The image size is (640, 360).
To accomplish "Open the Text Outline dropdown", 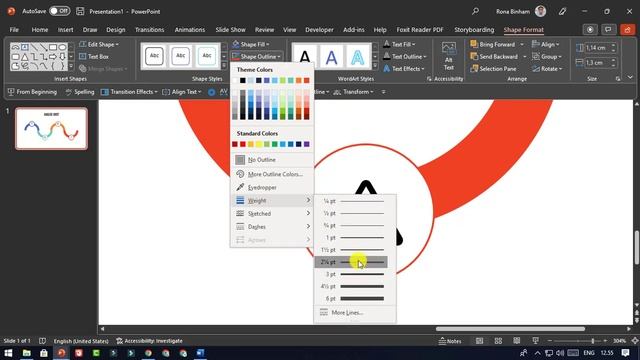I will click(405, 56).
